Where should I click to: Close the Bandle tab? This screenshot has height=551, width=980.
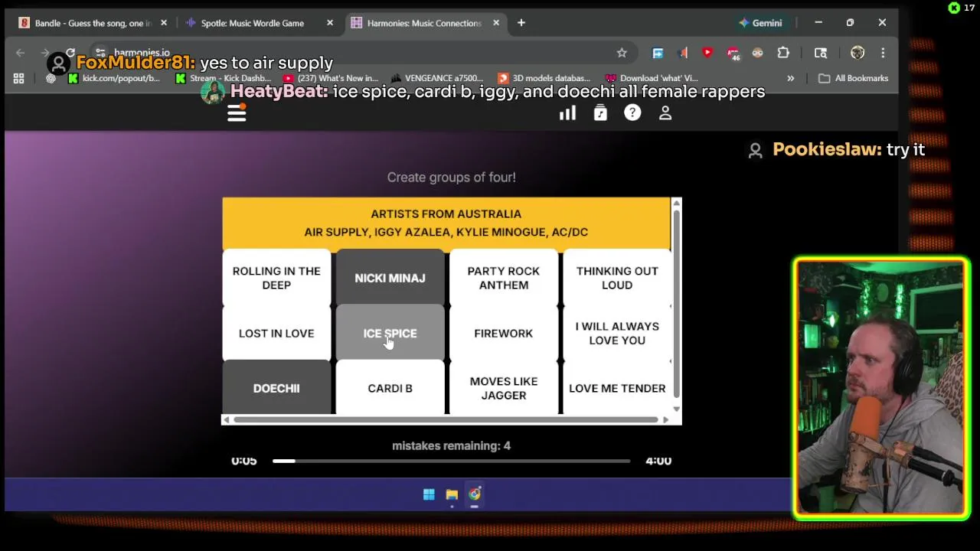coord(164,23)
